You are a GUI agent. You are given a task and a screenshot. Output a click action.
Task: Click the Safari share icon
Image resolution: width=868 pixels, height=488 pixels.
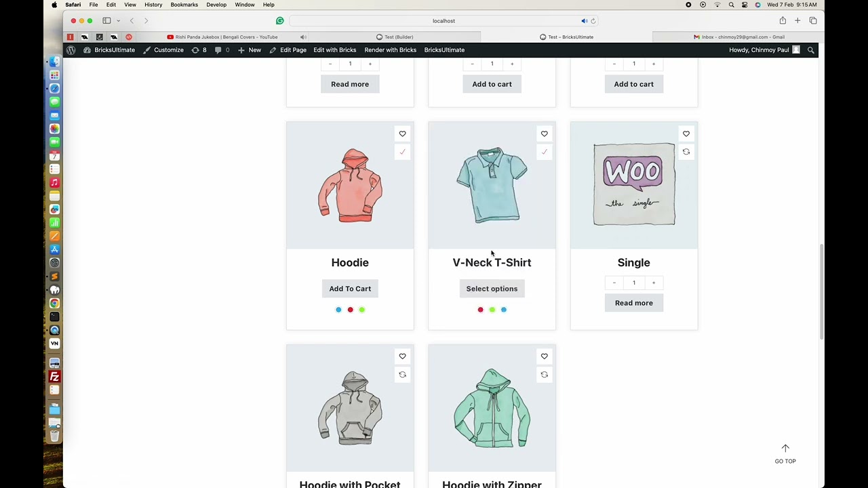pos(783,21)
